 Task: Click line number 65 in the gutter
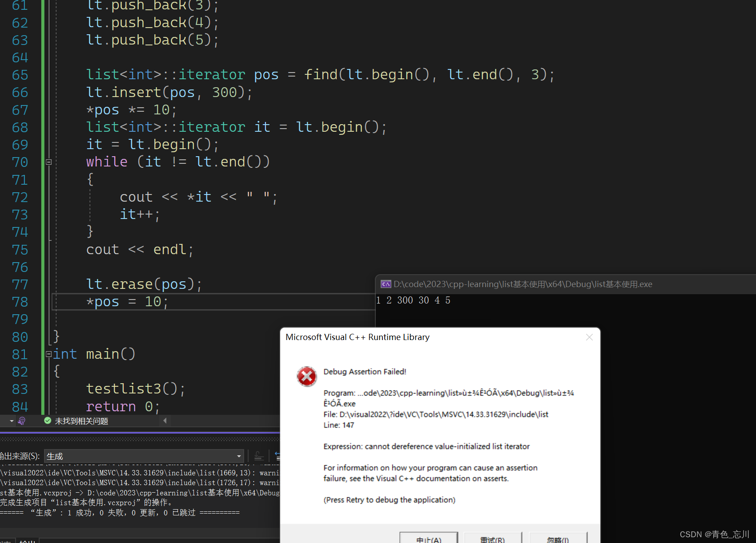click(x=20, y=75)
